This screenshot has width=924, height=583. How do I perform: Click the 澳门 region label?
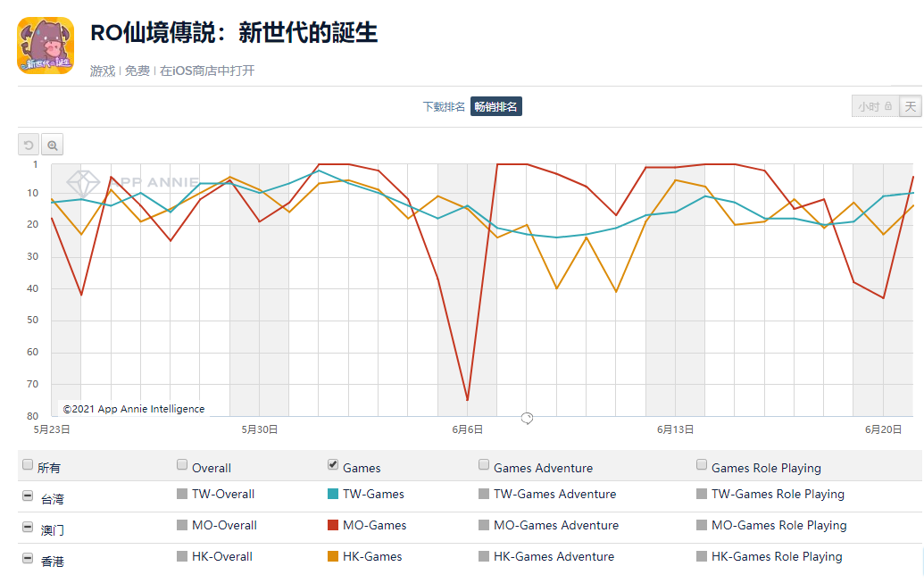[x=53, y=530]
